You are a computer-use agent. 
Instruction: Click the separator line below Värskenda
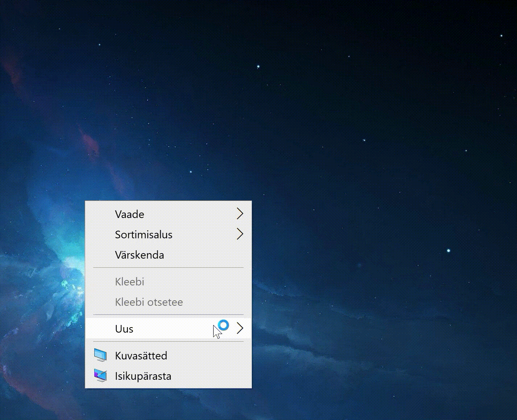coord(168,268)
